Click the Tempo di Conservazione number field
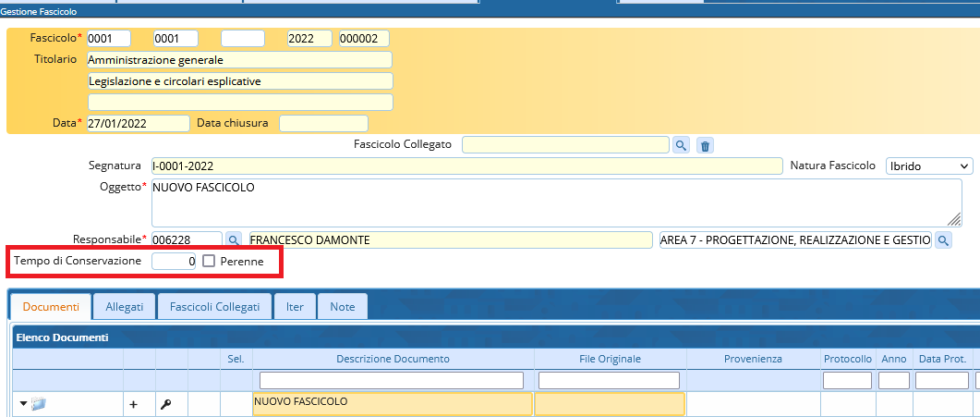This screenshot has width=980, height=417. click(x=175, y=262)
